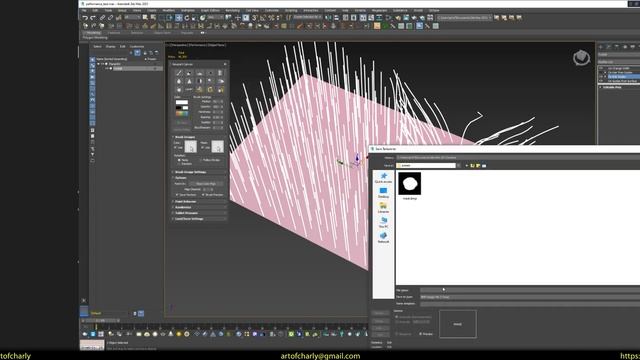Open the Customize menu

point(272,11)
